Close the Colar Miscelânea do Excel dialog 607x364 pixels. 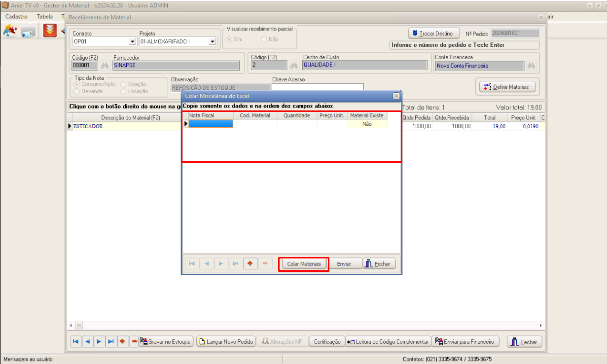(x=395, y=96)
